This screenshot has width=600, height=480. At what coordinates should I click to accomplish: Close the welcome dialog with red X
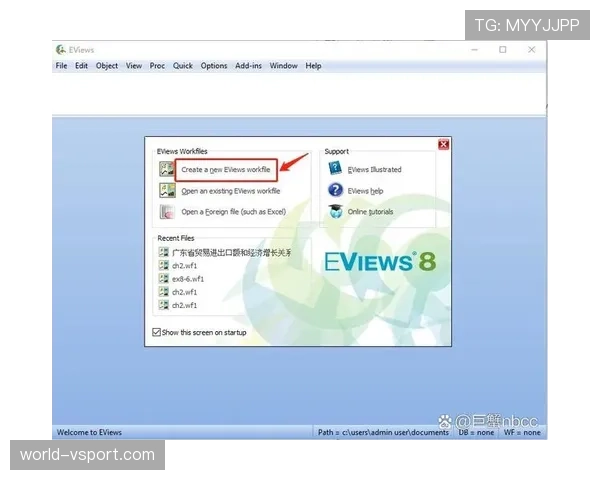[443, 144]
